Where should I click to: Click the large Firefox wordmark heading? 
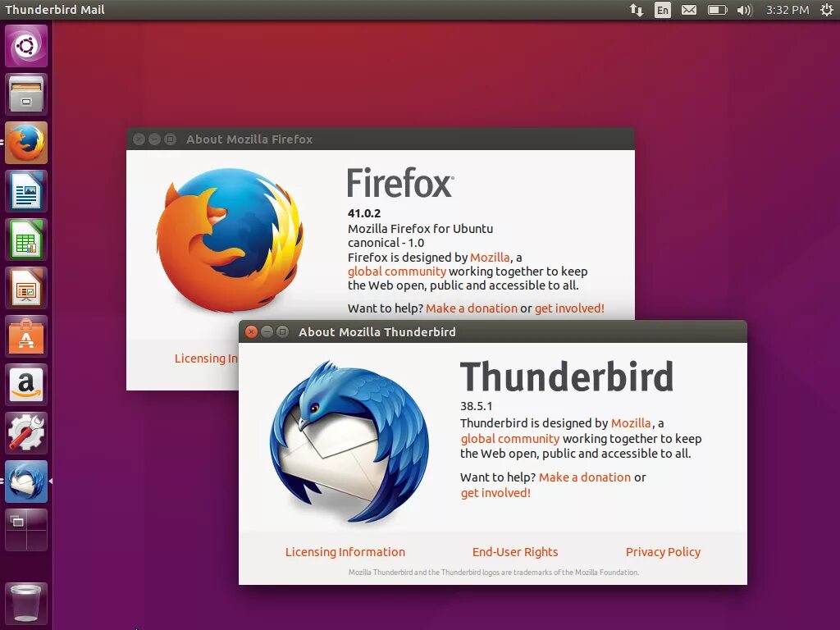tap(400, 183)
